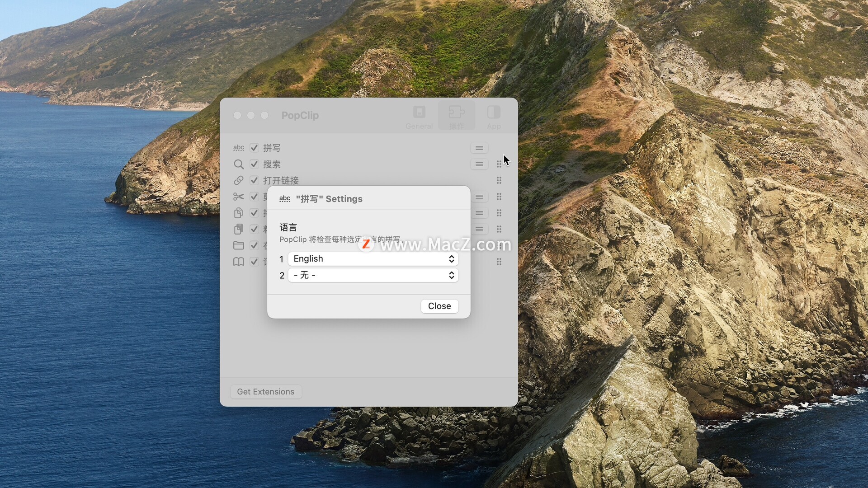Toggle the checkbox next to the book icon

click(254, 262)
